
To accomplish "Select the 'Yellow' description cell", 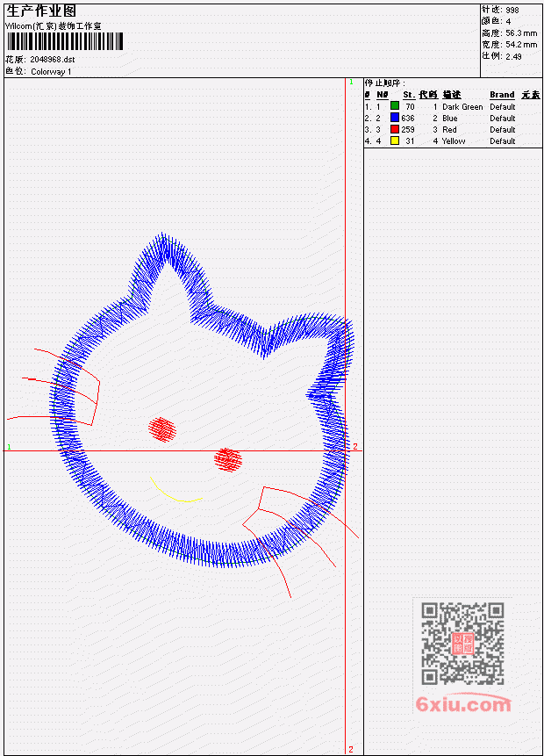I will click(454, 141).
